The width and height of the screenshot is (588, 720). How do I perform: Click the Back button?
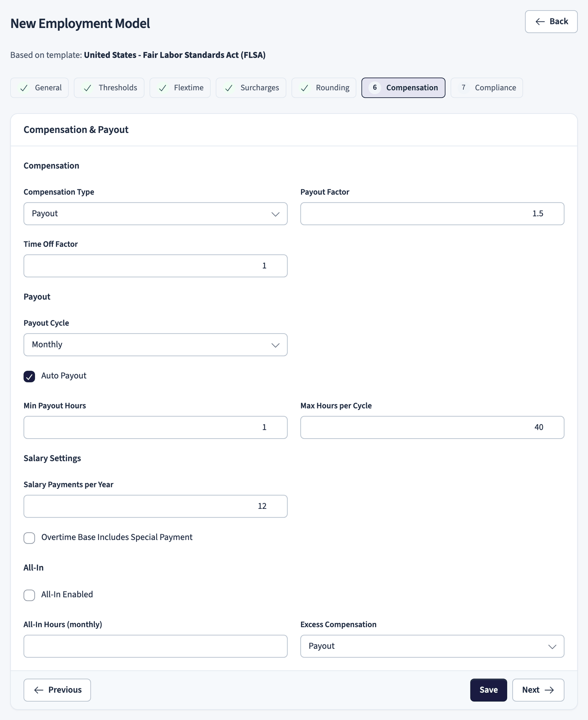551,22
